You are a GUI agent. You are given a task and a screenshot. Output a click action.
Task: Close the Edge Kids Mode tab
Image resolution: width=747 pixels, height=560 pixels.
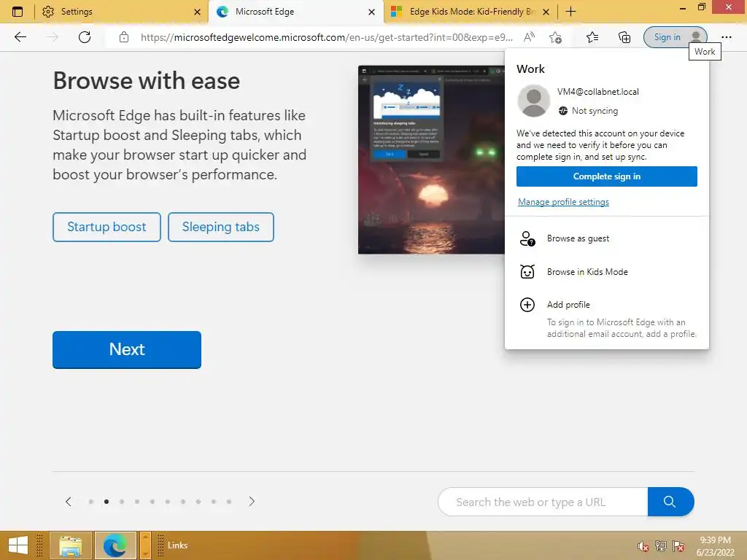[546, 12]
